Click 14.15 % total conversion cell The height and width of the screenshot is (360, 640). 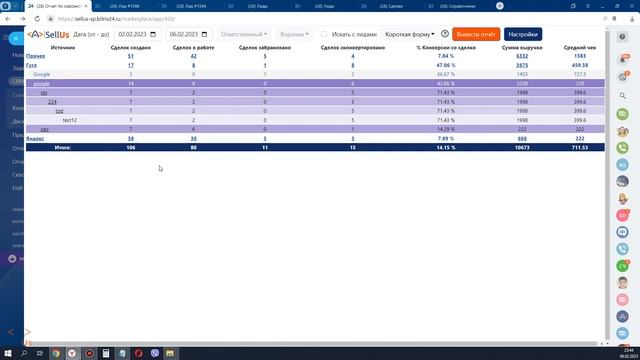(446, 147)
